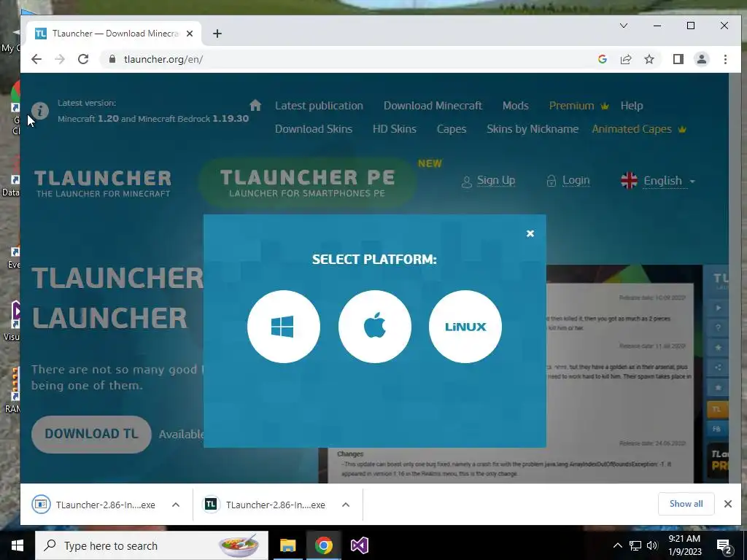Pick the Linux platform button

[x=465, y=327]
